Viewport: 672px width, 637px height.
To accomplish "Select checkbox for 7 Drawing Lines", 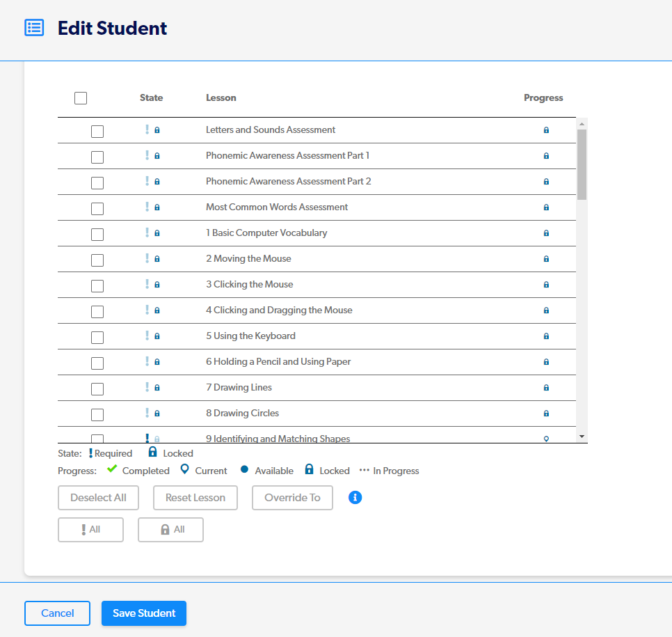I will click(97, 388).
